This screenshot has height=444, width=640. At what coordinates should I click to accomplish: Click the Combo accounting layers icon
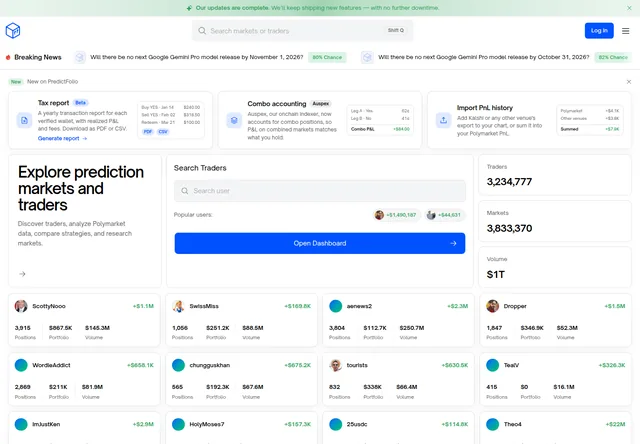coord(234,120)
